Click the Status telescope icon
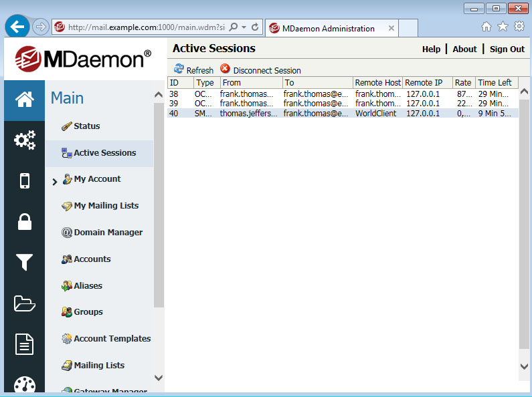 click(66, 126)
